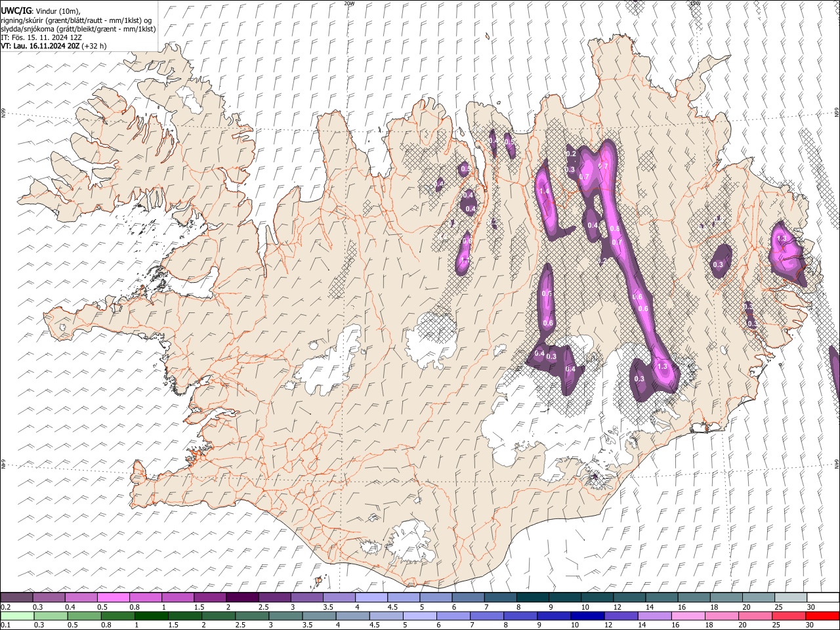Select the bright red swatch between 25 and 30
Screen dimensions: 840x630
(x=822, y=616)
